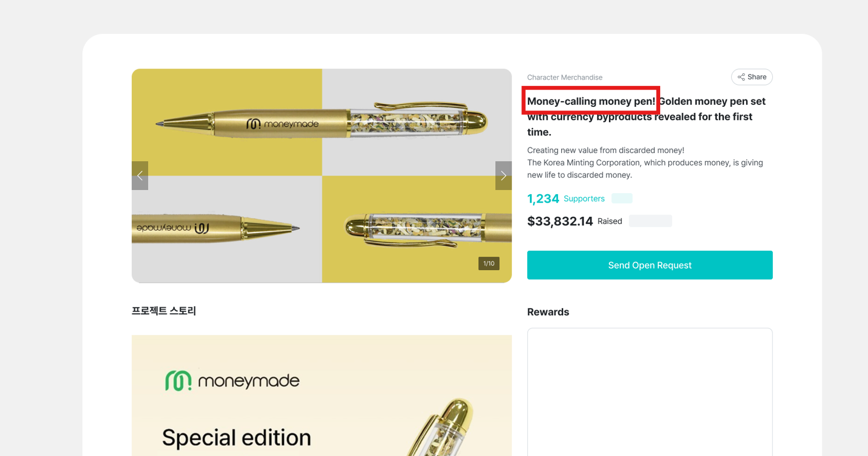Select the Rewards section heading
The height and width of the screenshot is (456, 868).
548,312
